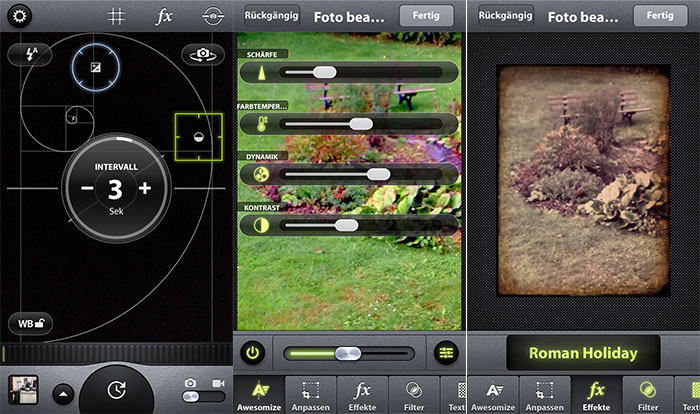Click the half-circle contrast icon
Screen dimensions: 700x414
(x=261, y=226)
